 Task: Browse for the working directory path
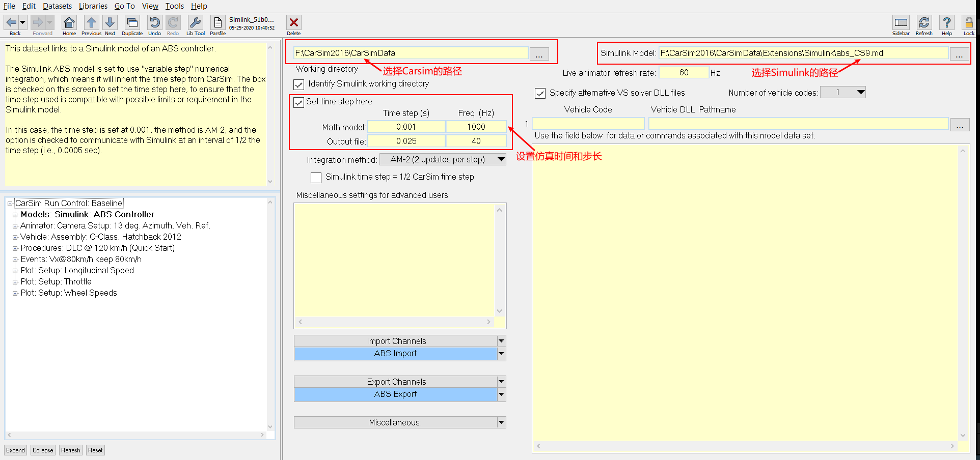(539, 54)
